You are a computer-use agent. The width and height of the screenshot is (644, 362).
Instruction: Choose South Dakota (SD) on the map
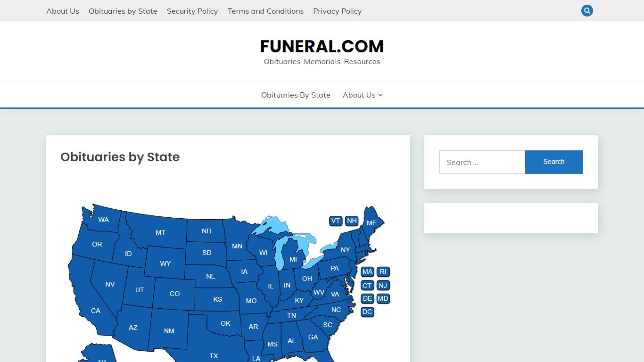pos(207,253)
